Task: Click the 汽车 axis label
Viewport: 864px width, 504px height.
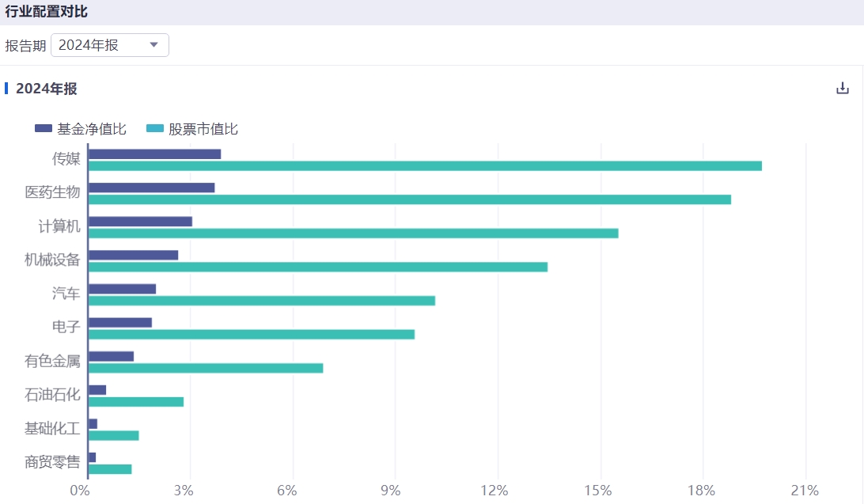Action: click(66, 294)
